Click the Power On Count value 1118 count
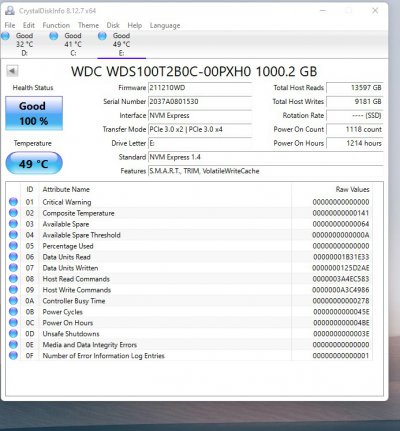Viewport: 400px width, 431px height. coord(355,129)
